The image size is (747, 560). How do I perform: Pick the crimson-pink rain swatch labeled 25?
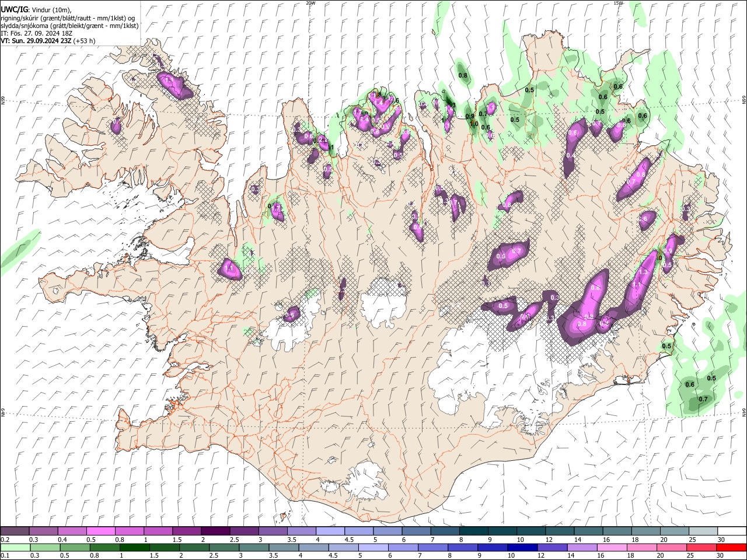(701, 547)
